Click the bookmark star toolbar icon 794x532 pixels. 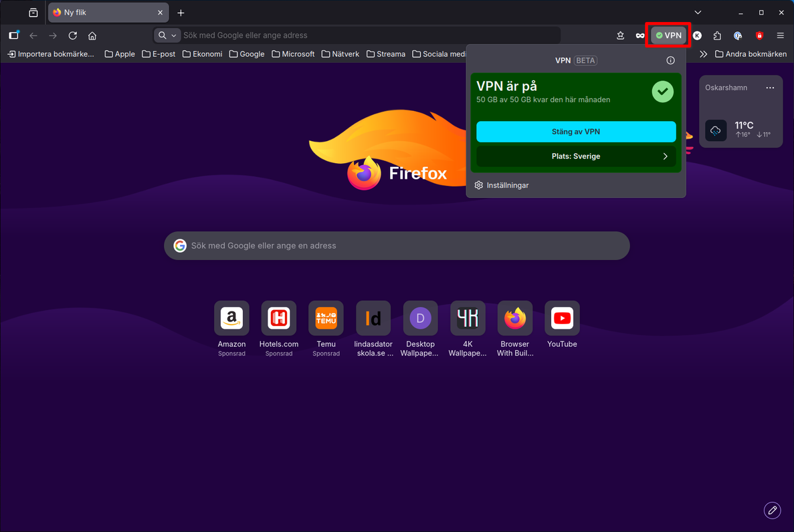620,35
